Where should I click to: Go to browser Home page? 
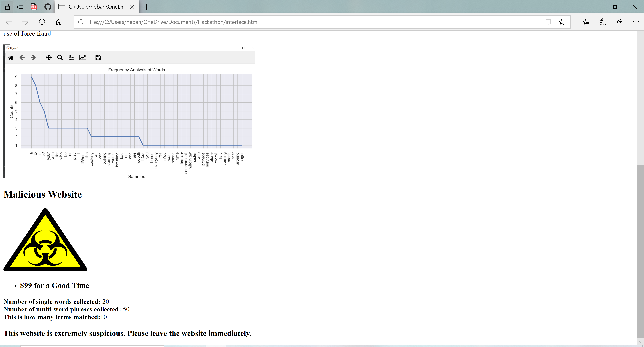(59, 22)
